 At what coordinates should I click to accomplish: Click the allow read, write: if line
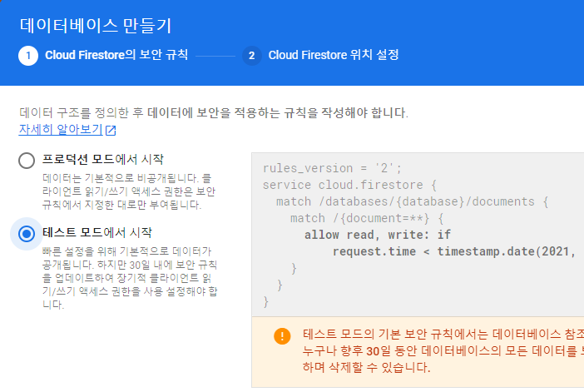click(378, 235)
